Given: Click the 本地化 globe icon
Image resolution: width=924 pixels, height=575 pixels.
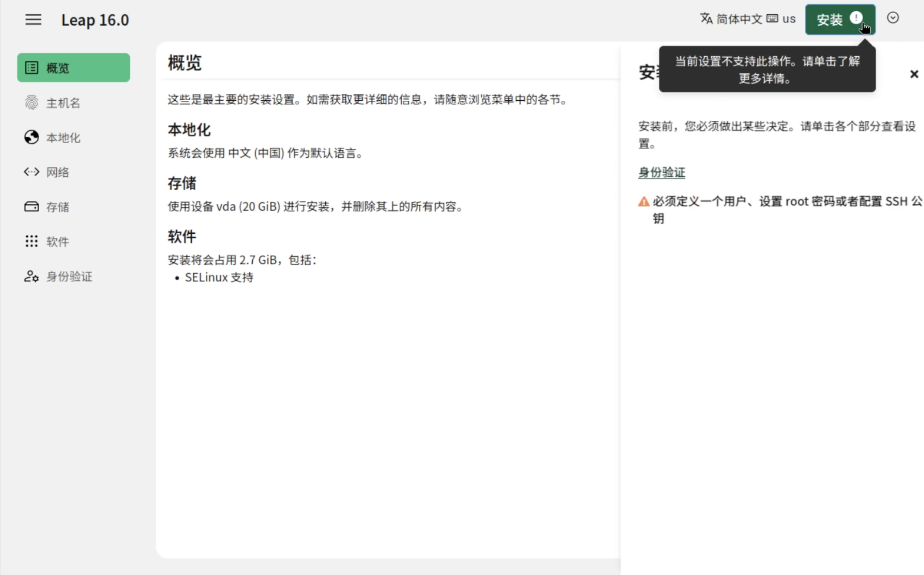Looking at the screenshot, I should coord(32,137).
